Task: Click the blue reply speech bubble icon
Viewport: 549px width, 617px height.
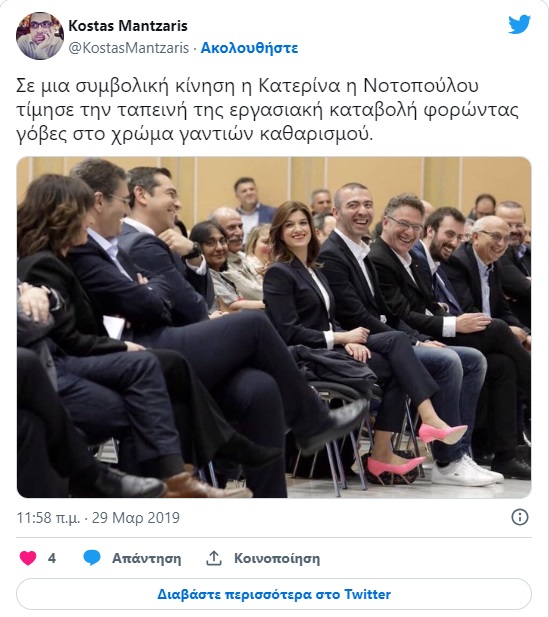Action: coord(92,558)
